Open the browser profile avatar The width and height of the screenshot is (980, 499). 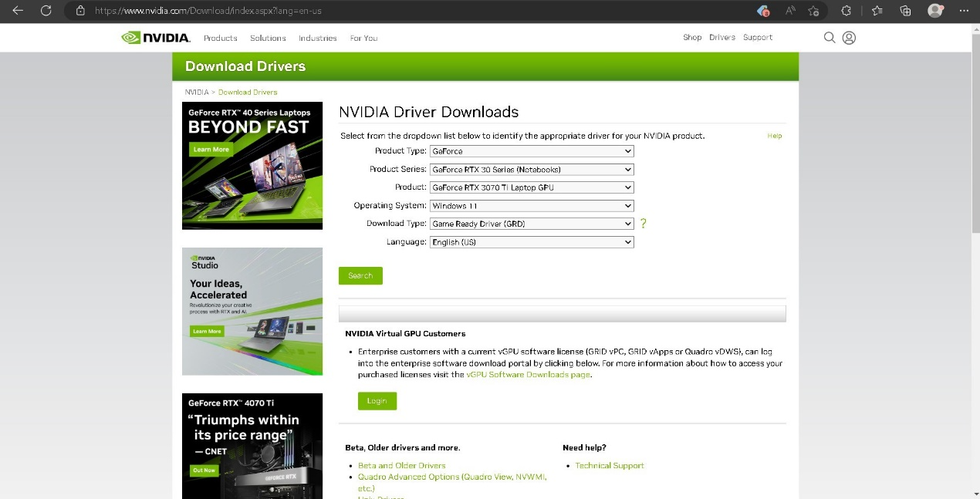click(935, 11)
